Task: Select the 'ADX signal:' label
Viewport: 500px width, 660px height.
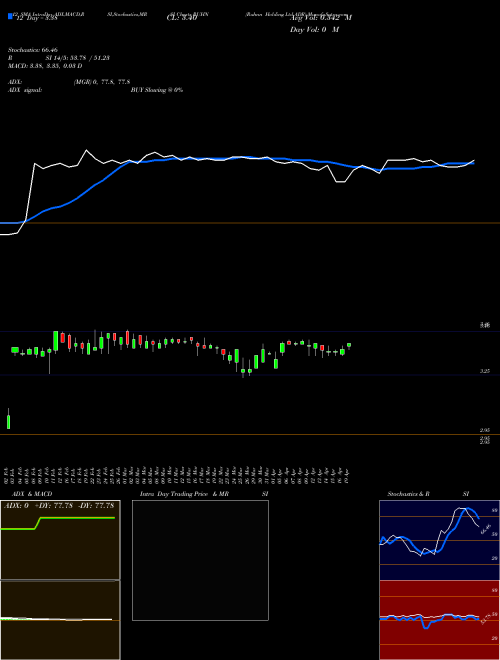Action: click(25, 90)
